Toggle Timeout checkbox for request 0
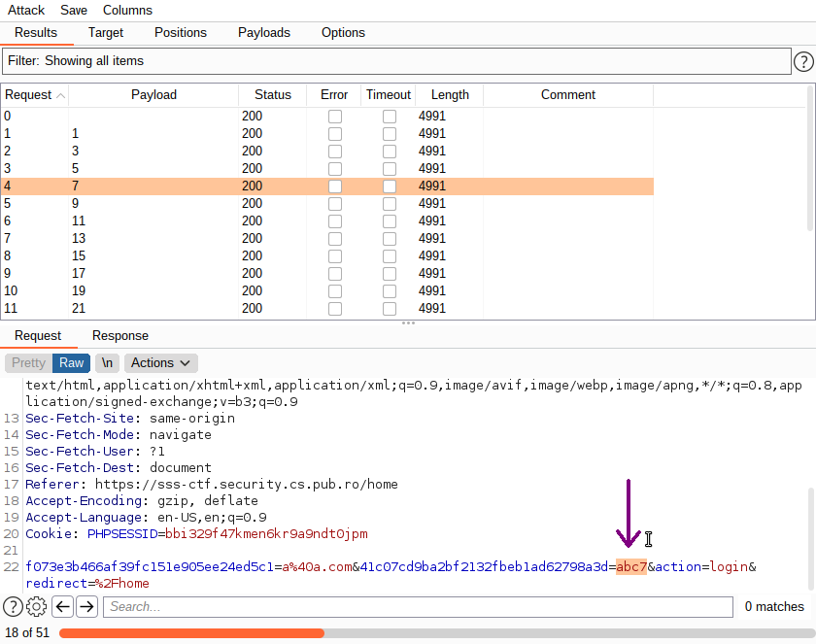The image size is (816, 644). click(390, 117)
